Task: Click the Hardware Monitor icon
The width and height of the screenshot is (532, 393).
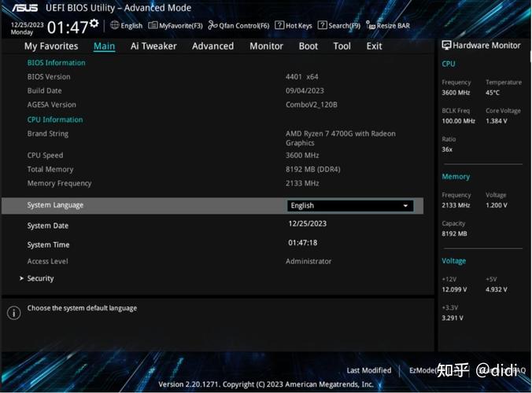Action: click(446, 45)
